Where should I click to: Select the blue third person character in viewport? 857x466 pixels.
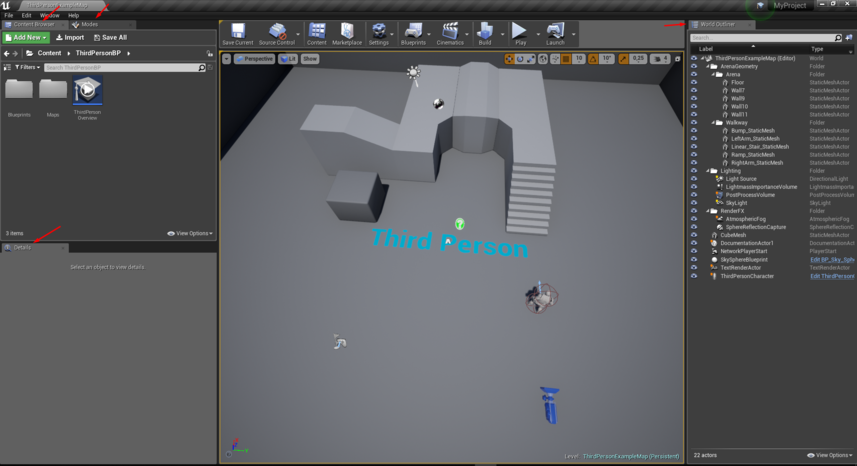pyautogui.click(x=550, y=405)
